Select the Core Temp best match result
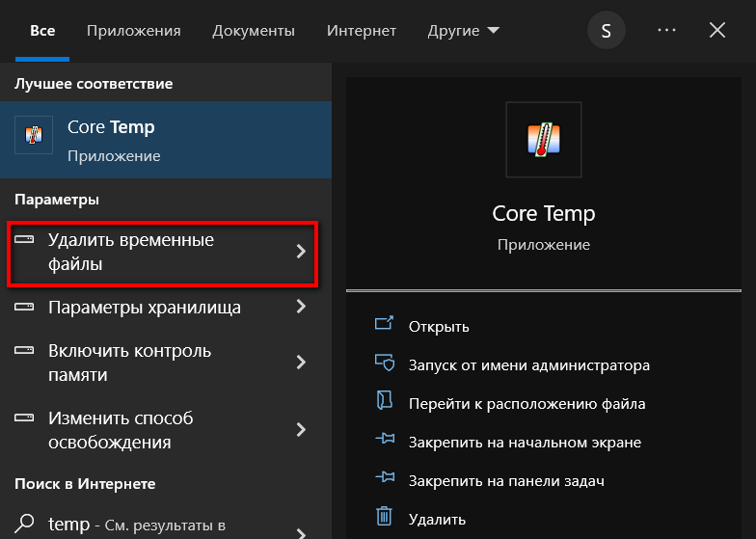 pyautogui.click(x=166, y=140)
